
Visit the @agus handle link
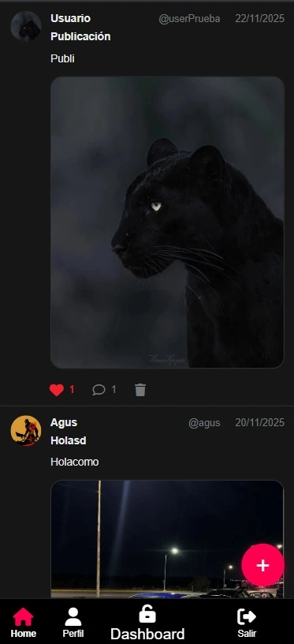pyautogui.click(x=204, y=423)
